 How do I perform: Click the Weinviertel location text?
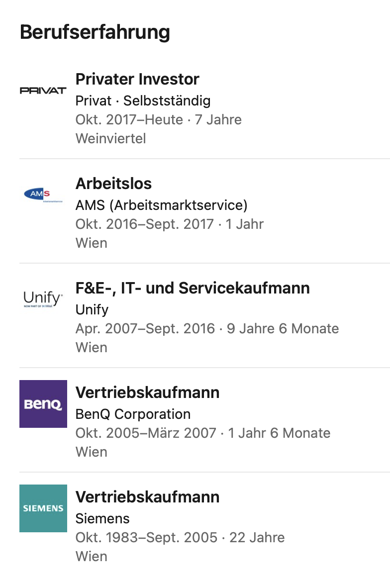[x=110, y=139]
